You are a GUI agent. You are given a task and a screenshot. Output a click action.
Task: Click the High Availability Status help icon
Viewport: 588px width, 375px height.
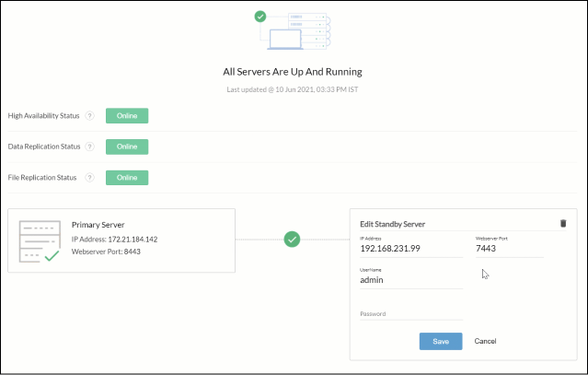coord(89,116)
